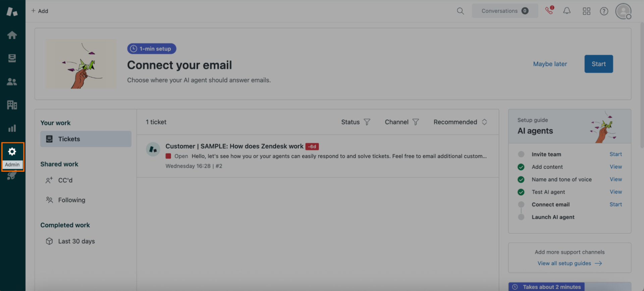The width and height of the screenshot is (644, 291).
Task: Open Organizations building icon in sidebar
Action: [x=12, y=105]
